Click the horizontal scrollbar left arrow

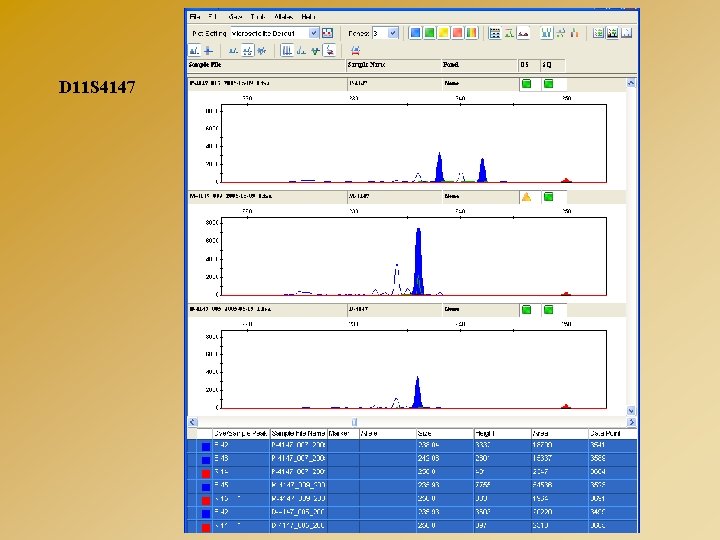pyautogui.click(x=193, y=422)
